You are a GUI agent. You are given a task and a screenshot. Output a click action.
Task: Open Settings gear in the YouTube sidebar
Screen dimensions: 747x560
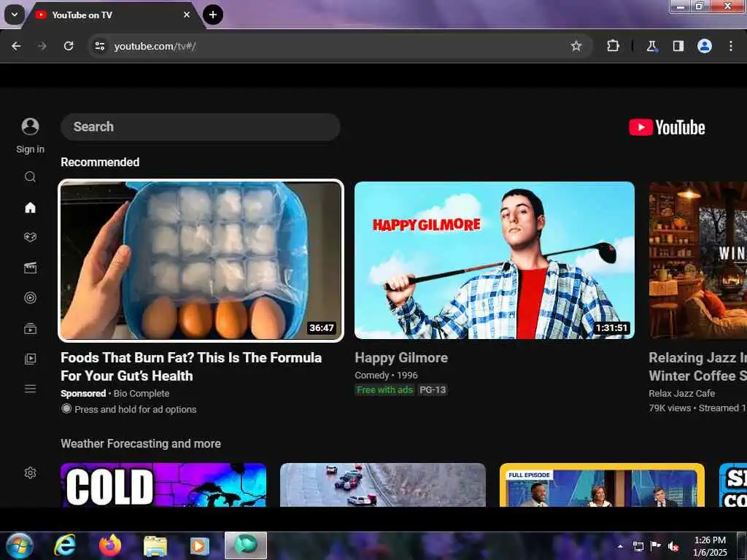pos(30,472)
